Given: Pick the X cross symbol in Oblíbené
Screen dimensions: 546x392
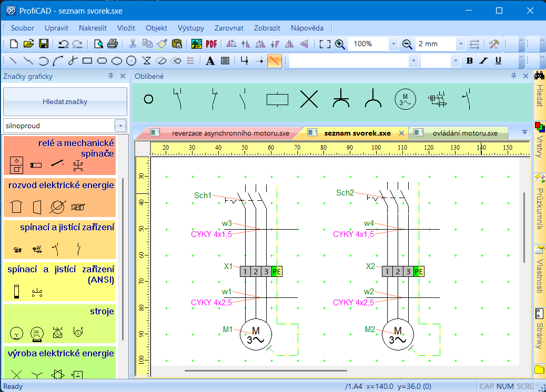Looking at the screenshot, I should pyautogui.click(x=309, y=99).
